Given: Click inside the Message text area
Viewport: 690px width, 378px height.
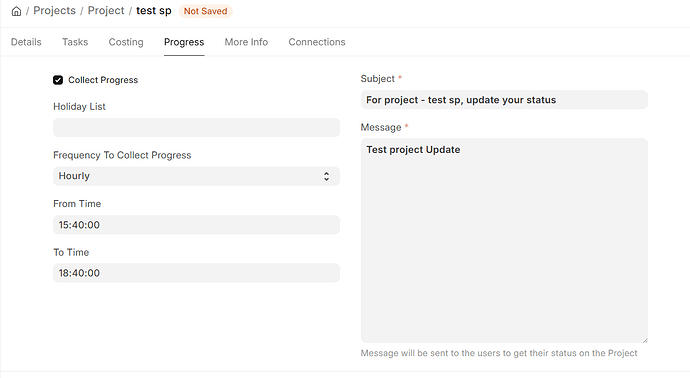Looking at the screenshot, I should [x=504, y=241].
